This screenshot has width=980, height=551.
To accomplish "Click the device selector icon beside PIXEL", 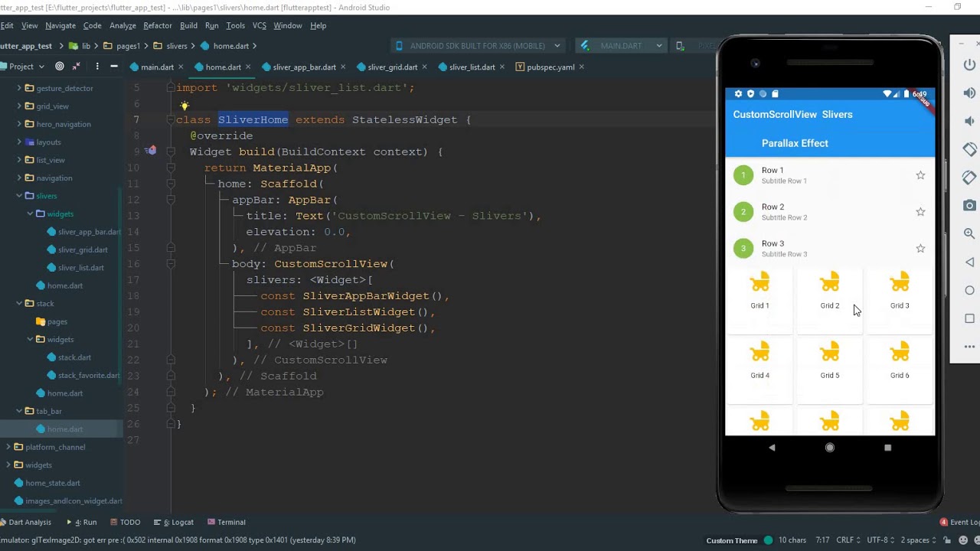I will pos(680,46).
